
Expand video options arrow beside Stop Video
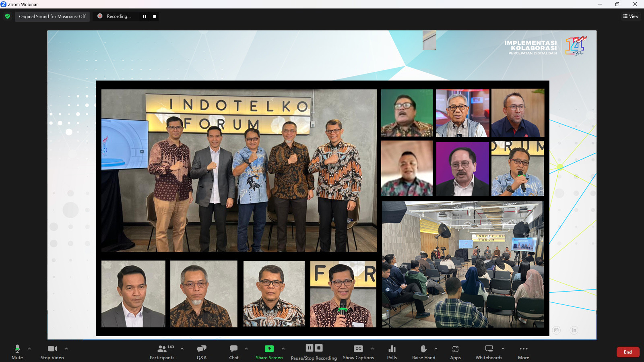66,349
